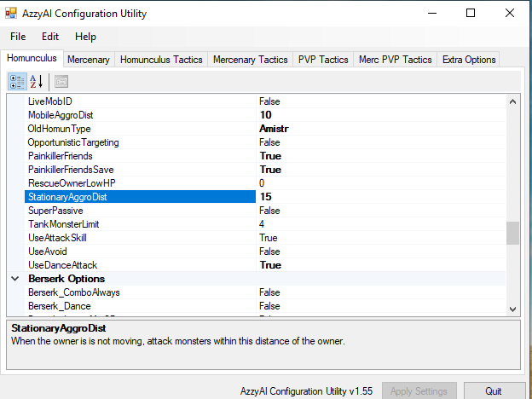This screenshot has height=399, width=532.
Task: Click the False value of UseAvoid
Action: coord(269,252)
